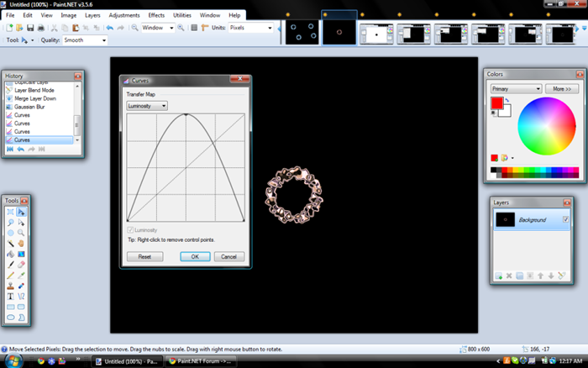Select the Line/Curve tool
This screenshot has height=368, width=588.
pos(21,297)
